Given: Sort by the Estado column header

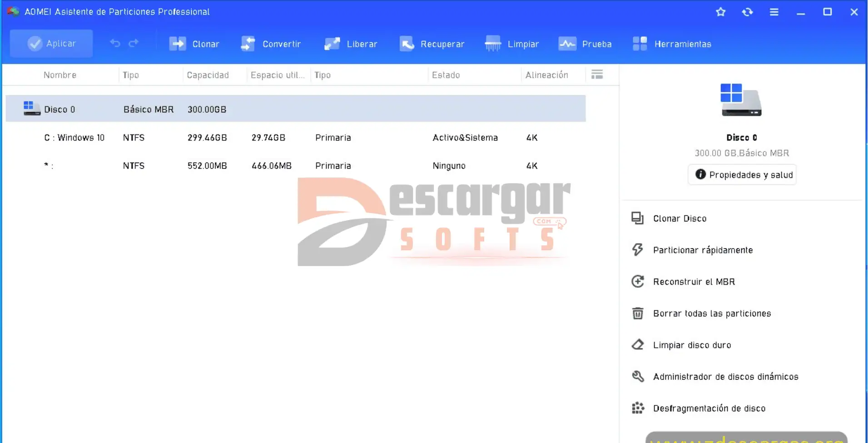Looking at the screenshot, I should (446, 75).
